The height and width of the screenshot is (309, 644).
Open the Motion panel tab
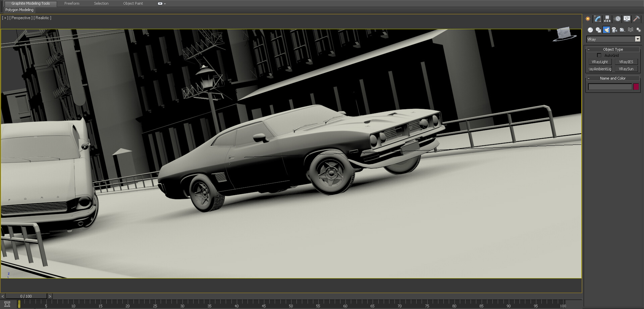(x=618, y=19)
